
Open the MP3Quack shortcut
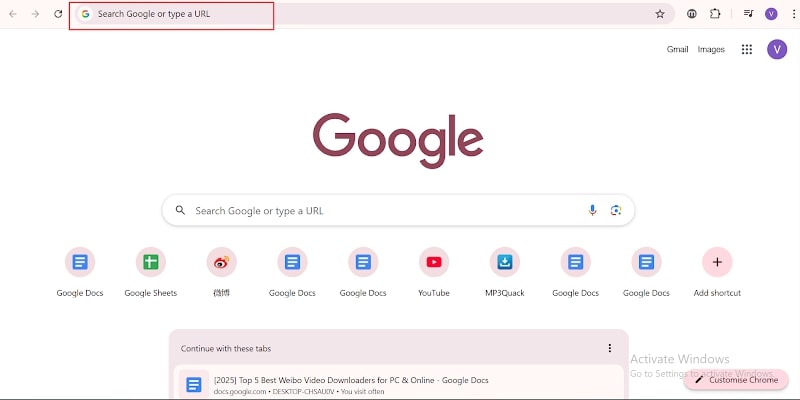click(x=505, y=272)
